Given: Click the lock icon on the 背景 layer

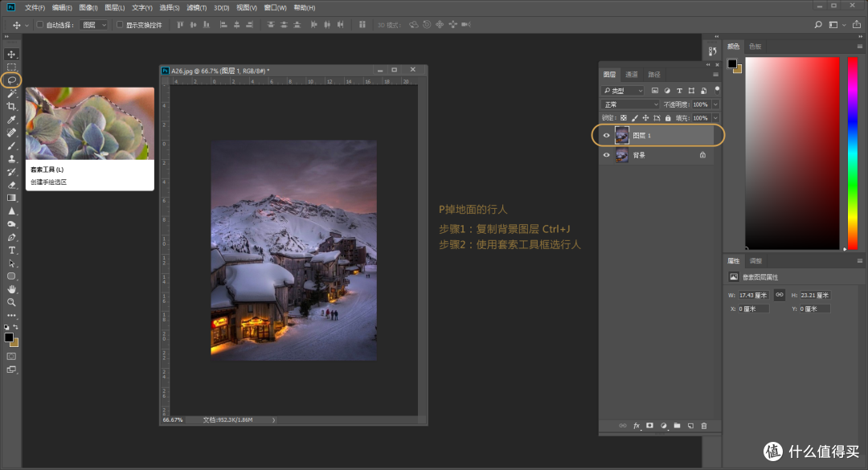Looking at the screenshot, I should click(703, 155).
